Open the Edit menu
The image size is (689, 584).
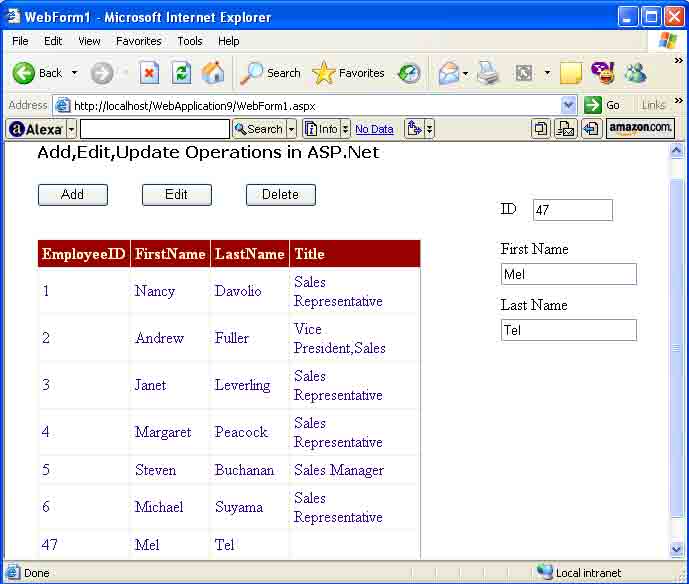click(53, 41)
